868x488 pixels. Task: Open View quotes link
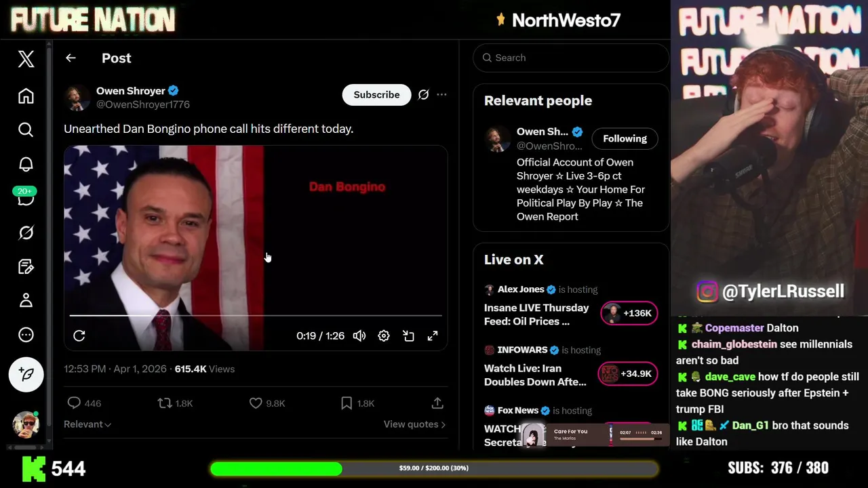414,424
